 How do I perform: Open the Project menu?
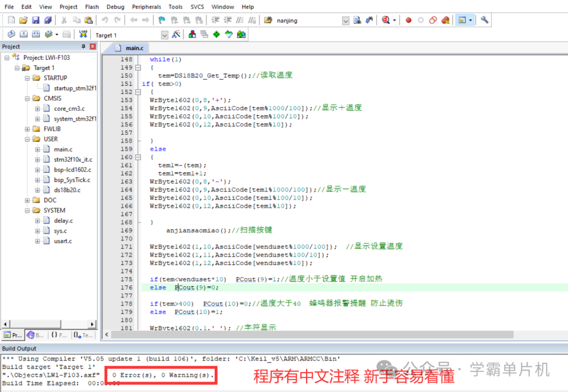68,6
